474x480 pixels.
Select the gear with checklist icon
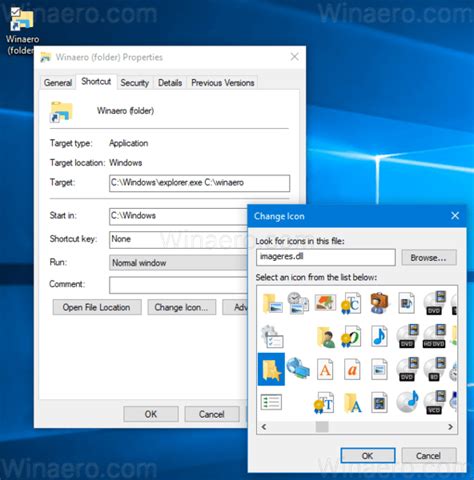click(272, 337)
